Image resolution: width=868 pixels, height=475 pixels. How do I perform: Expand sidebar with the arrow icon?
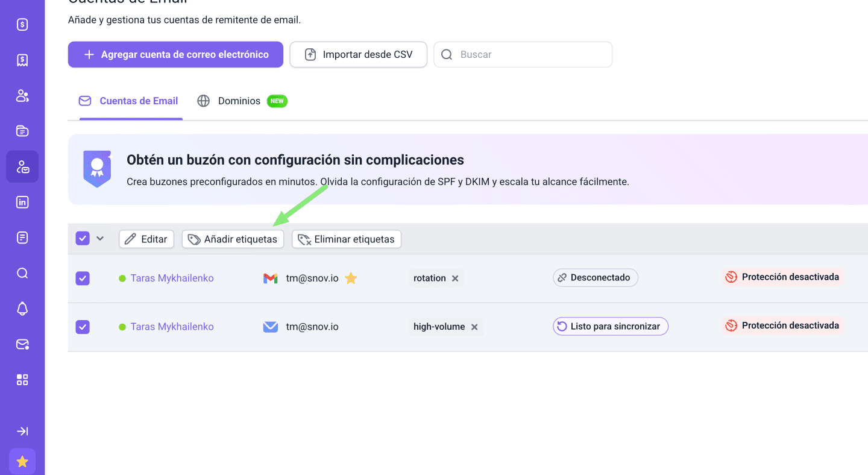tap(22, 432)
